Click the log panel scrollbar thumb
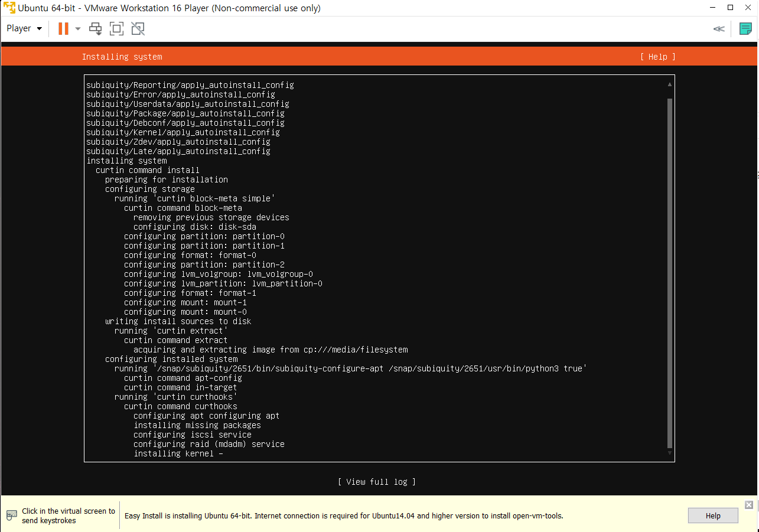The width and height of the screenshot is (759, 532). (669, 273)
